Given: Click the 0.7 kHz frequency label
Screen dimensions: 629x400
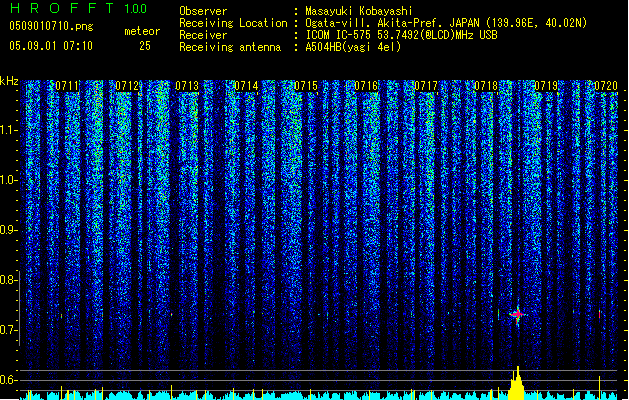Looking at the screenshot, I should [x=8, y=330].
